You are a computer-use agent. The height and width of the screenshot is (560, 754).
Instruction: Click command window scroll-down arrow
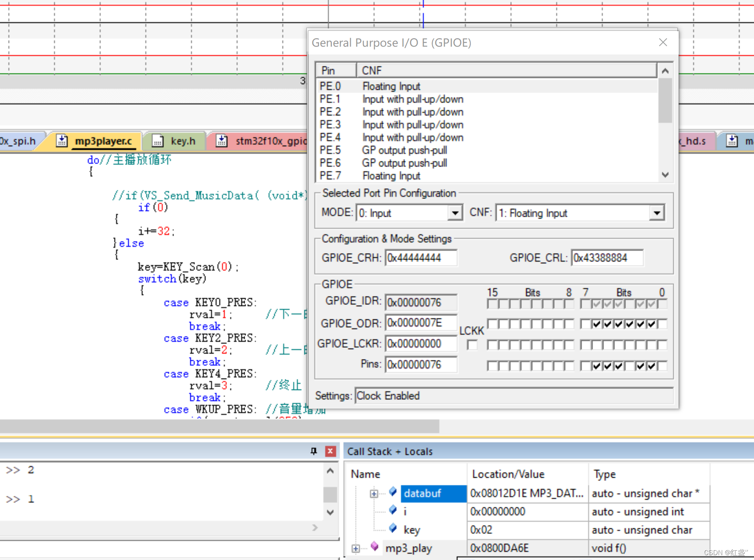(330, 513)
